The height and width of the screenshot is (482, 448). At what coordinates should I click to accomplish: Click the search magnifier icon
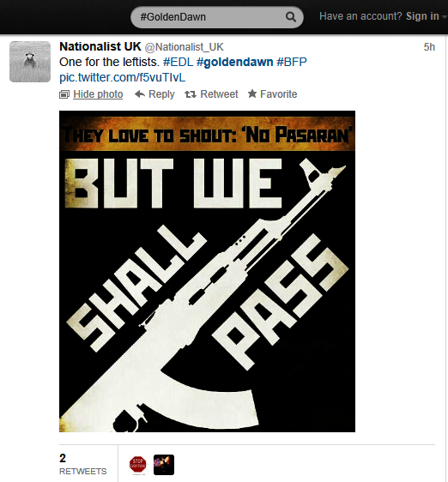point(291,17)
